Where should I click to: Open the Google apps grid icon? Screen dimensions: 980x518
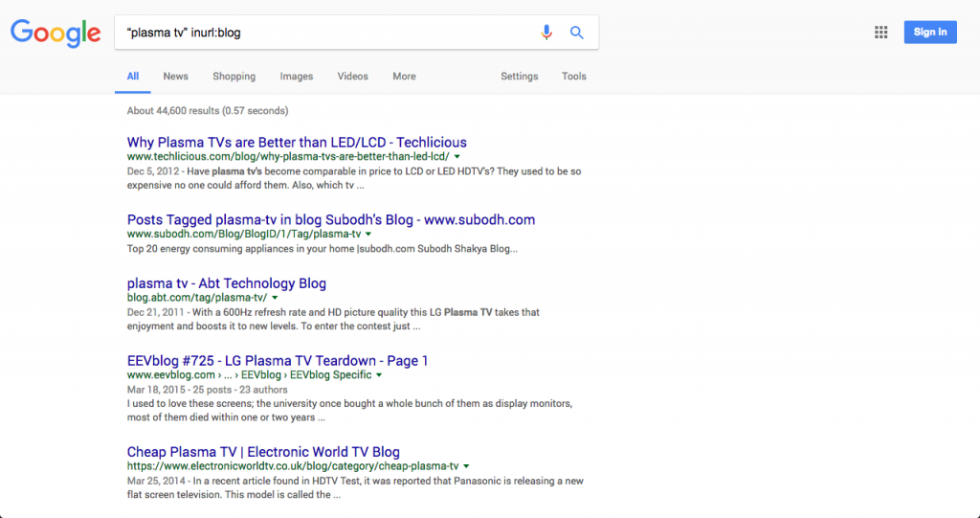pos(880,33)
